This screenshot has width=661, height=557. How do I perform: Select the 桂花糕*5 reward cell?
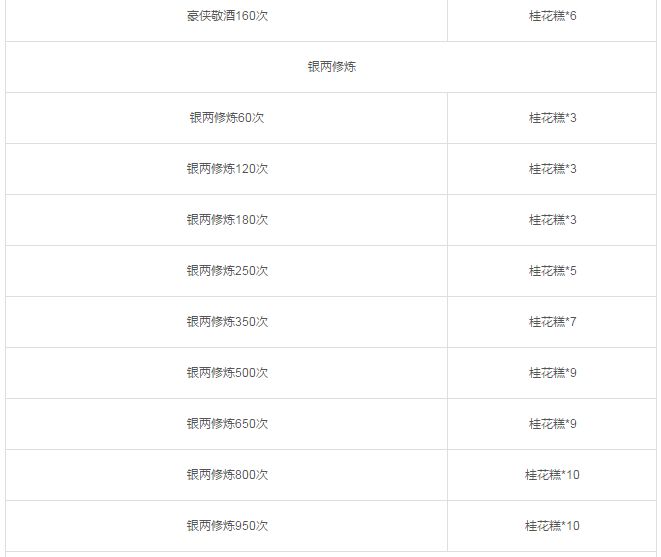[552, 271]
